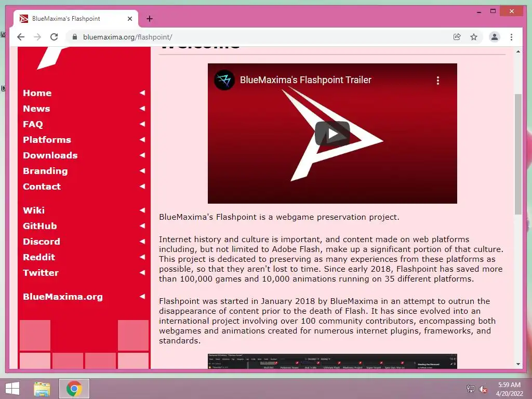Open the network tray icon
The height and width of the screenshot is (399, 532).
[471, 389]
